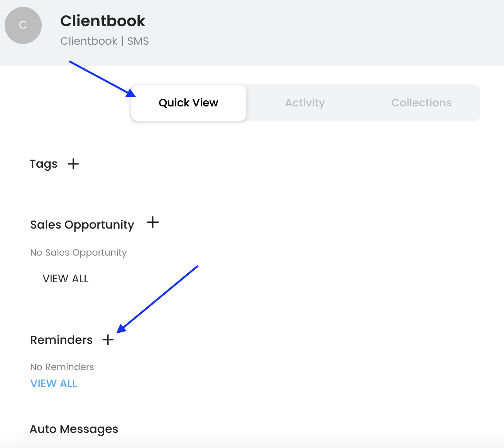
Task: Click the "Clientbook" word in the gray subtitle
Action: [x=89, y=41]
